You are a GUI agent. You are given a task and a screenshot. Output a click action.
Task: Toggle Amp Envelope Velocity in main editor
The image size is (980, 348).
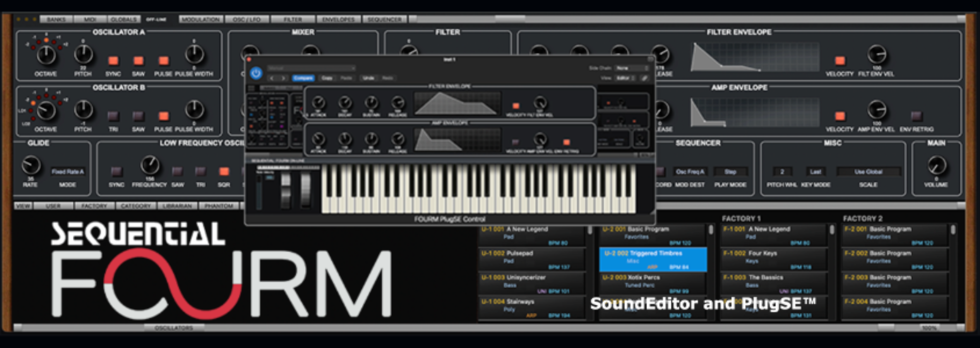[840, 116]
